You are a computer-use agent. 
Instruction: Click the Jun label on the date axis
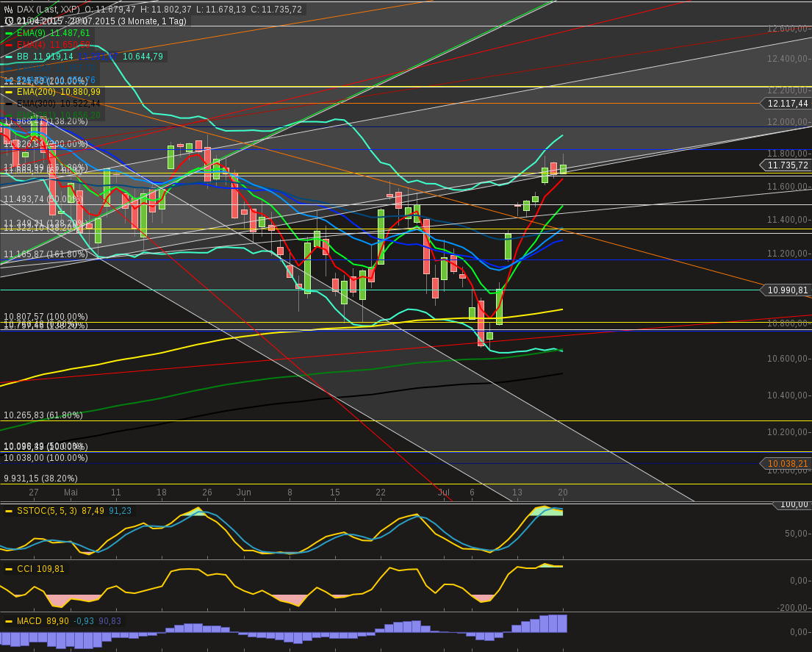(243, 492)
